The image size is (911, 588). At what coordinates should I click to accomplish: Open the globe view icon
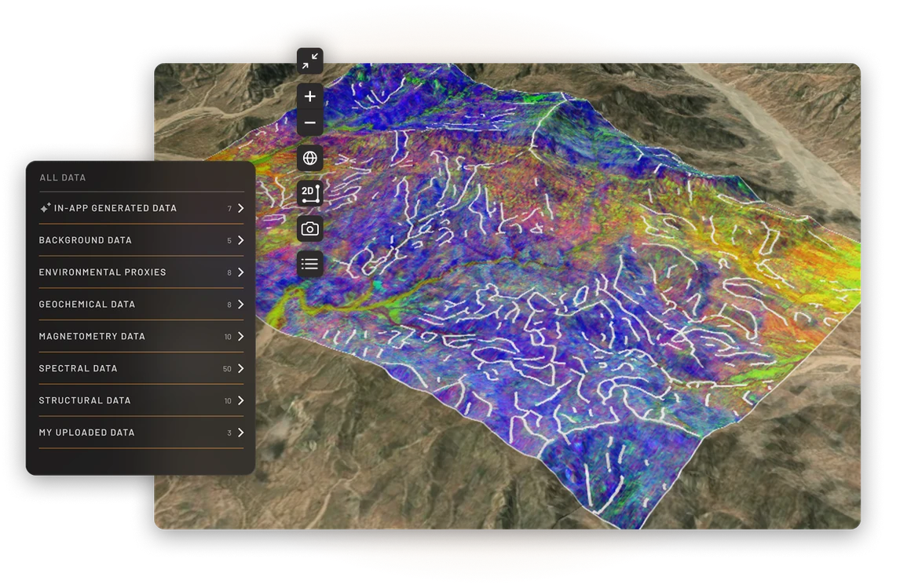point(309,158)
